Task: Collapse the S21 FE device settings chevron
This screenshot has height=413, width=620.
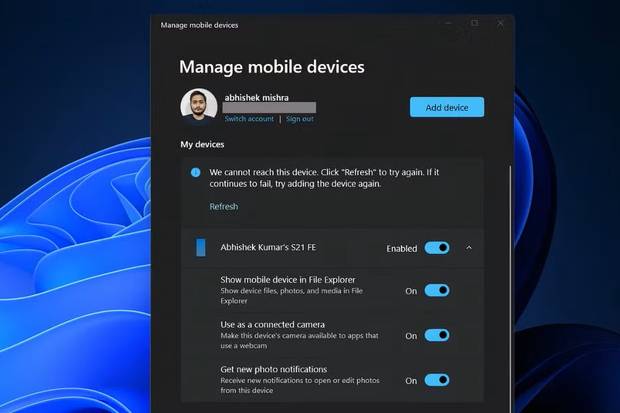Action: click(x=469, y=248)
